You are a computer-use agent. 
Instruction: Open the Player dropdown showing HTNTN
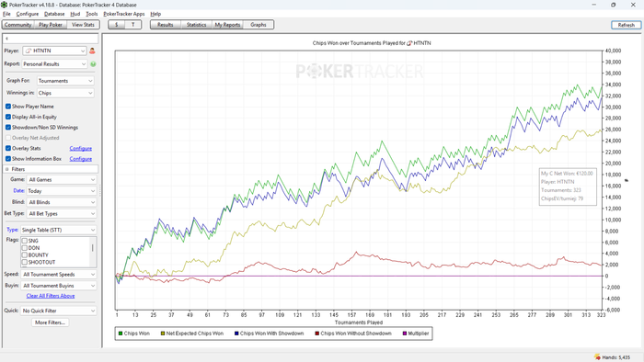click(x=54, y=51)
